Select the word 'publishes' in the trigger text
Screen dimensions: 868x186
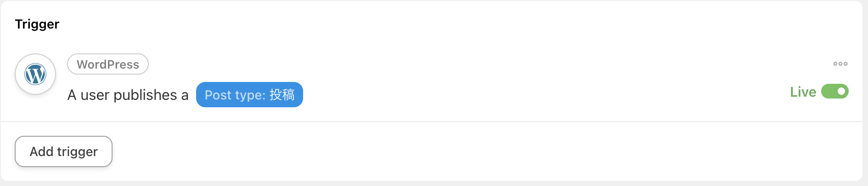pos(145,95)
